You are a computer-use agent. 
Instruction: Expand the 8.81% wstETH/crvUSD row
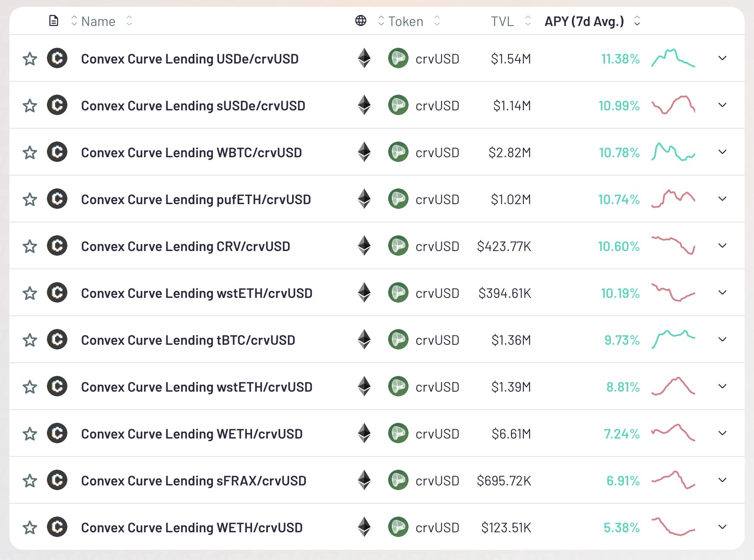[x=722, y=386]
